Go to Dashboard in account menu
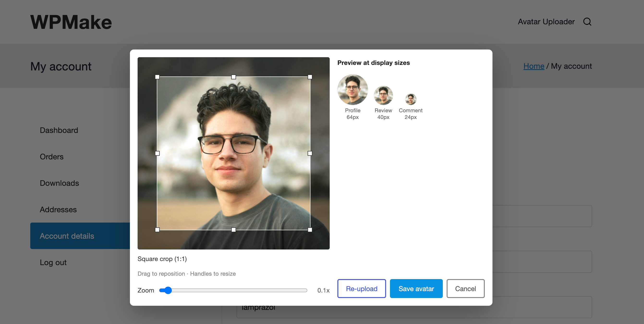 [59, 130]
